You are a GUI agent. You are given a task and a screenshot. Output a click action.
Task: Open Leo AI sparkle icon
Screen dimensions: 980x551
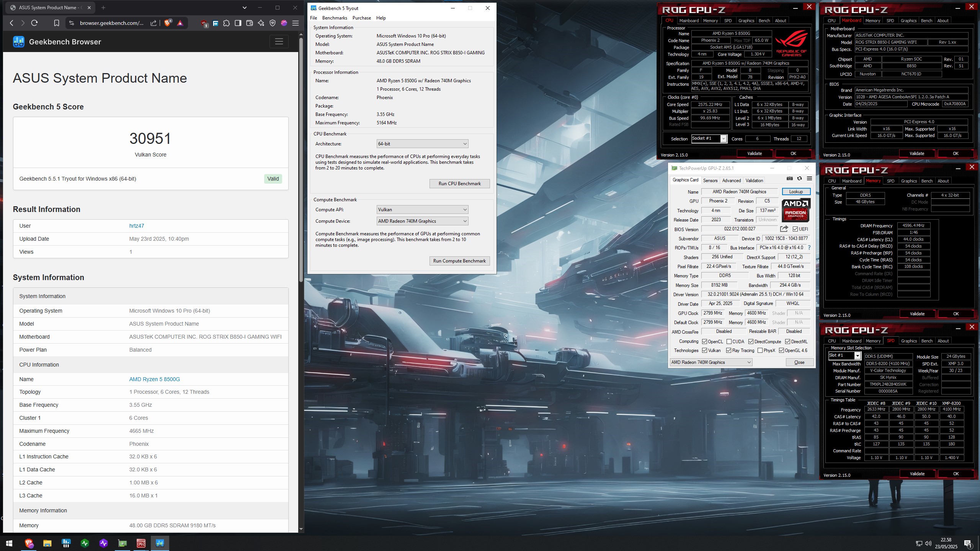261,23
